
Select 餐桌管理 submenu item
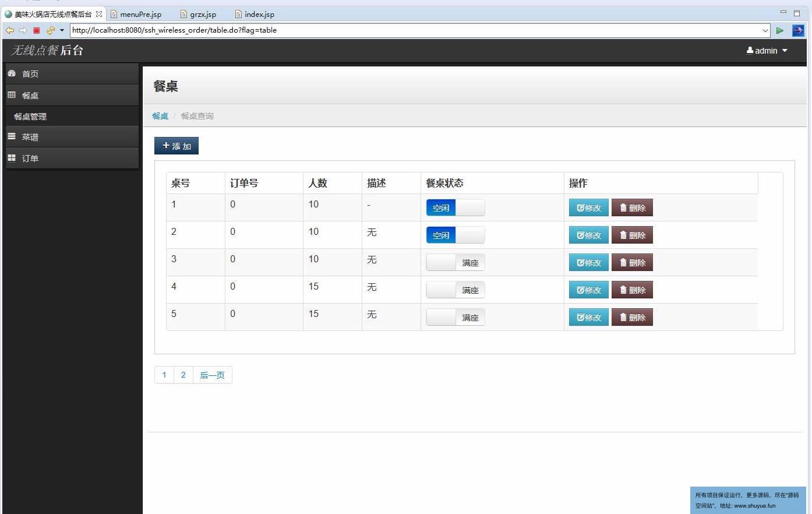tap(72, 116)
